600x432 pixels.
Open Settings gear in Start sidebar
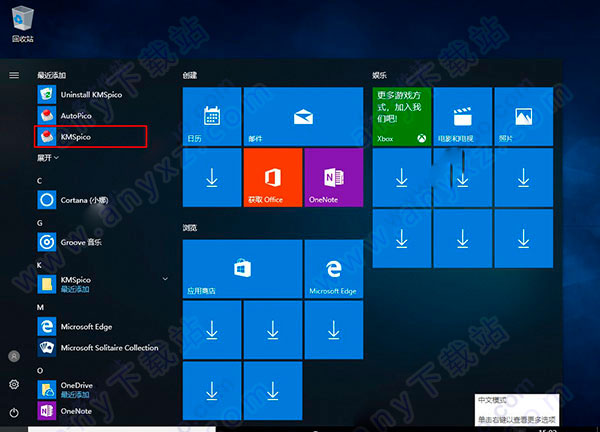[x=14, y=384]
